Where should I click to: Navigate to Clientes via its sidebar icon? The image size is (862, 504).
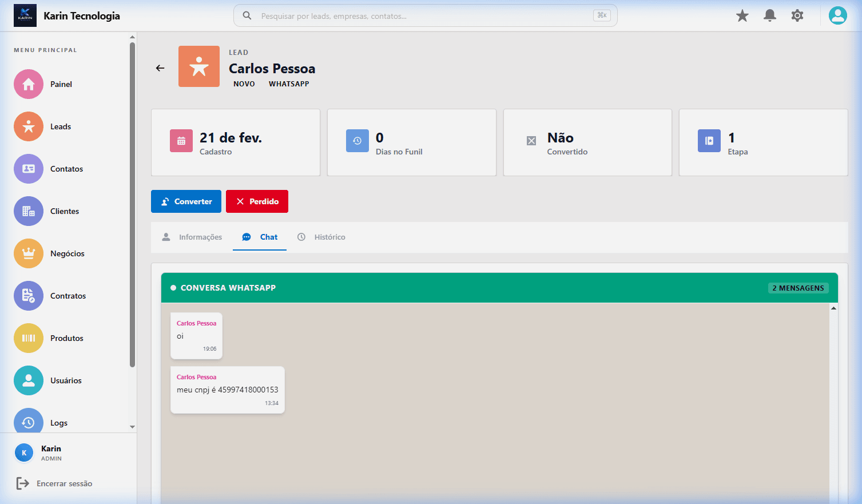coord(29,211)
